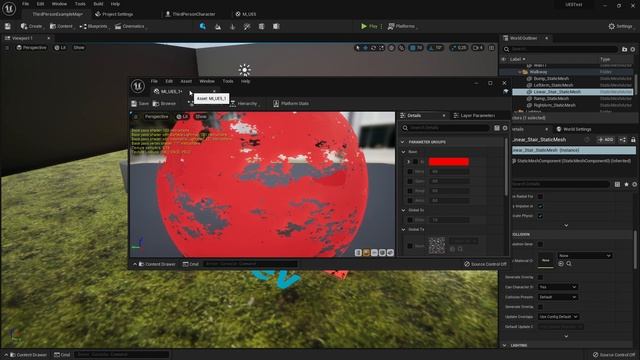Image resolution: width=640 pixels, height=360 pixels.
Task: Click Browse in material instance window
Action: (164, 104)
